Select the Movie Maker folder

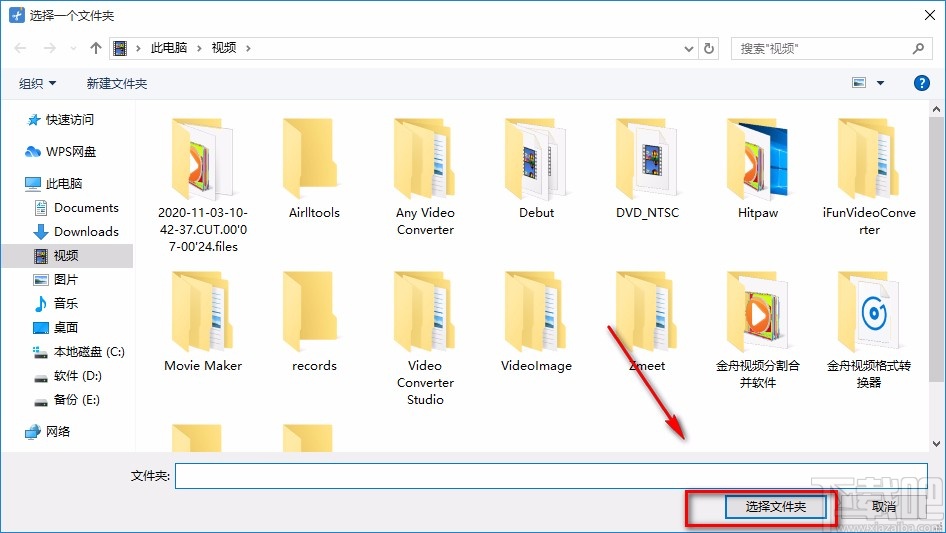[x=203, y=322]
